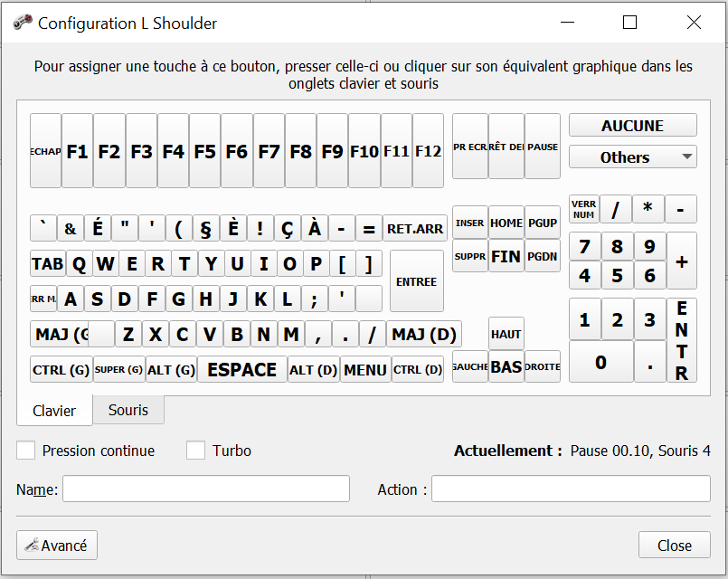Open the Avancé settings button
The image size is (728, 579).
tap(57, 546)
